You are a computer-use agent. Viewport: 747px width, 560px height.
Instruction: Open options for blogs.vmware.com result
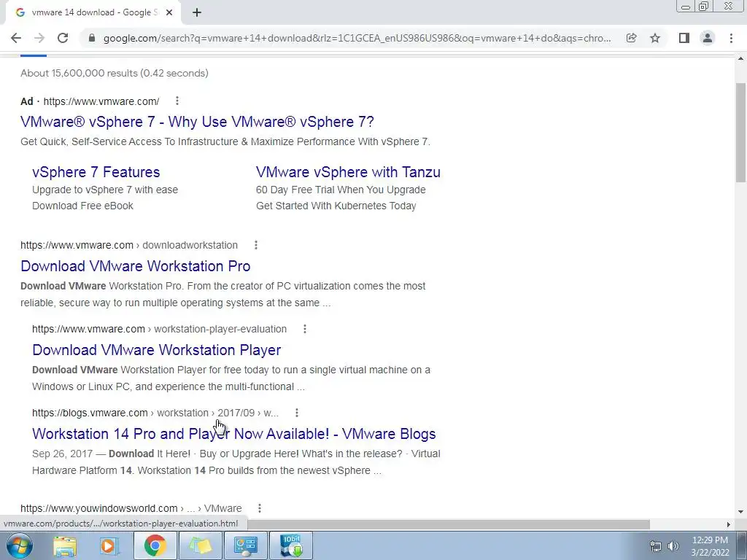[x=297, y=413]
